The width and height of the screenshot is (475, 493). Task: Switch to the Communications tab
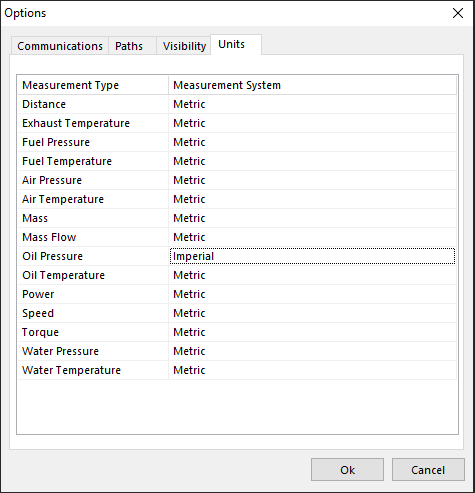[60, 46]
